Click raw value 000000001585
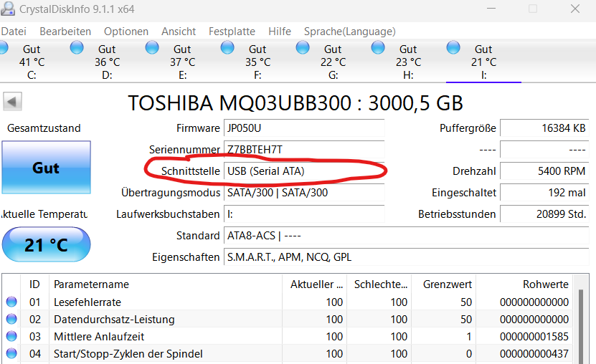This screenshot has width=596, height=364. [x=534, y=336]
